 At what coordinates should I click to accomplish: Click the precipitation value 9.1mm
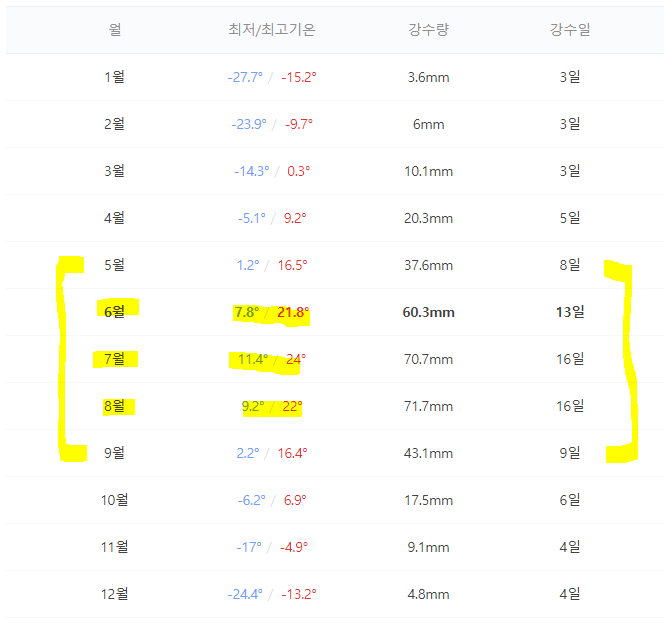(x=429, y=547)
